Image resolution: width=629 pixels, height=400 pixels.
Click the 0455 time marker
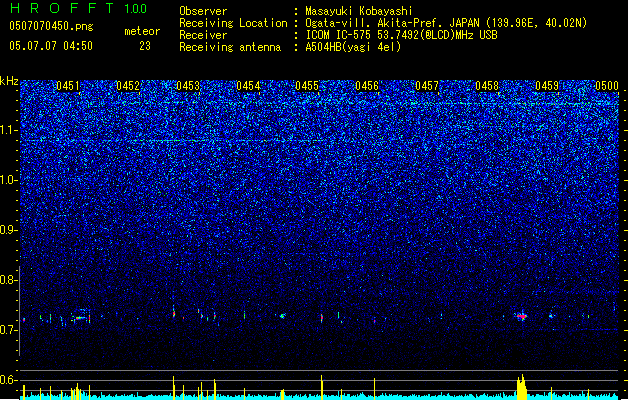pos(307,86)
